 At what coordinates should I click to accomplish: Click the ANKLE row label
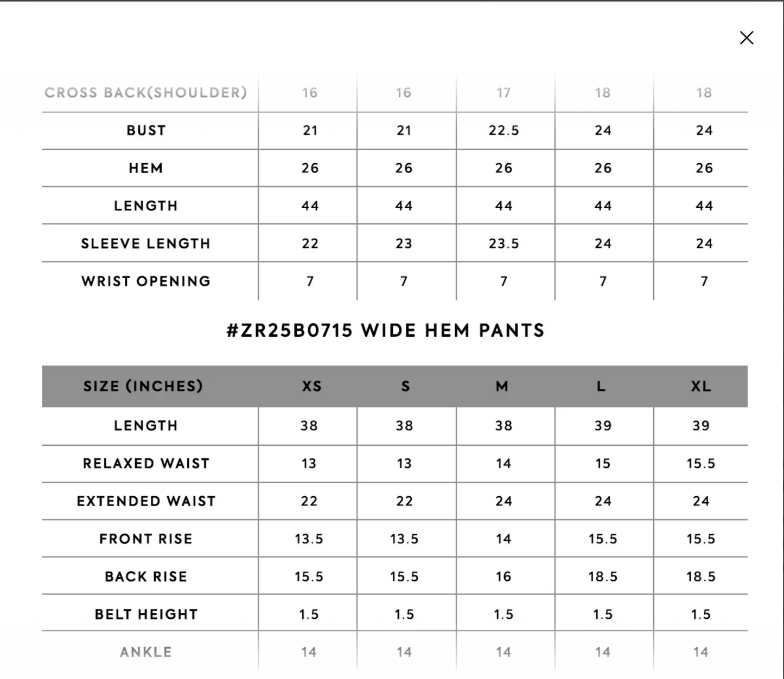tap(146, 652)
